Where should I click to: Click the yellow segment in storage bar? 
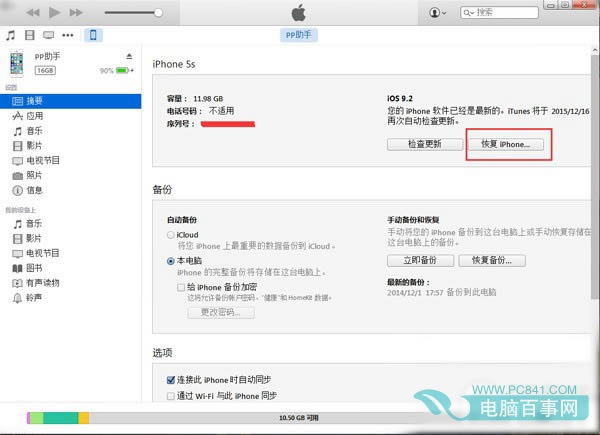[x=83, y=418]
